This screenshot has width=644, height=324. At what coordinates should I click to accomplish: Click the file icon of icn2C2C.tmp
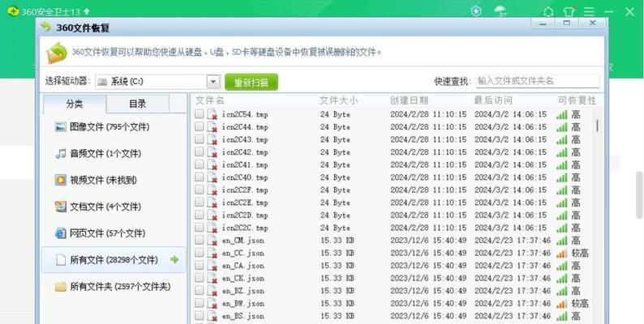(x=212, y=228)
